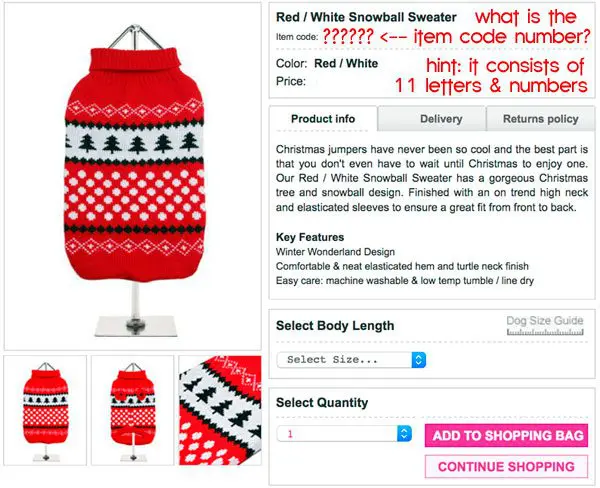
Task: Click the CONTINUE SHOPPING button
Action: click(x=506, y=467)
